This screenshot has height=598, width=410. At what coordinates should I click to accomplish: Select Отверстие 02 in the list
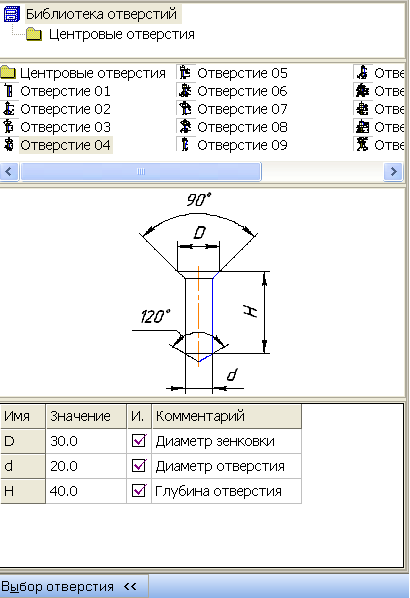[x=65, y=109]
